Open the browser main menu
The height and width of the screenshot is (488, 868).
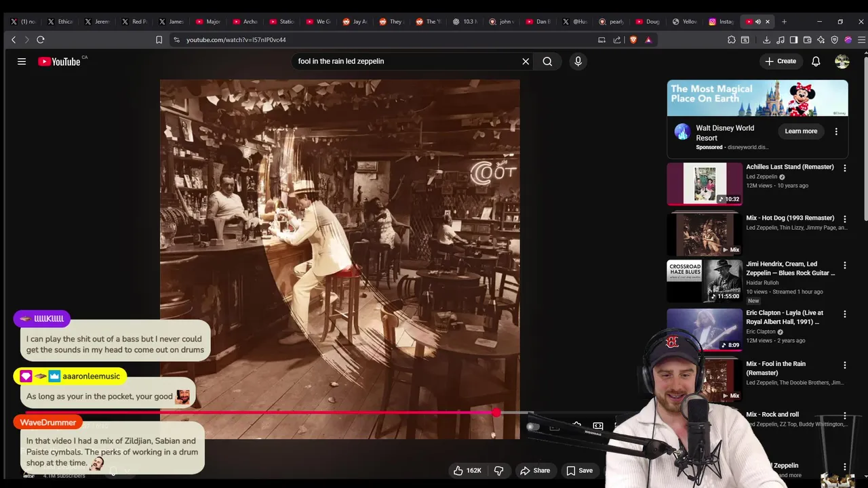(861, 40)
